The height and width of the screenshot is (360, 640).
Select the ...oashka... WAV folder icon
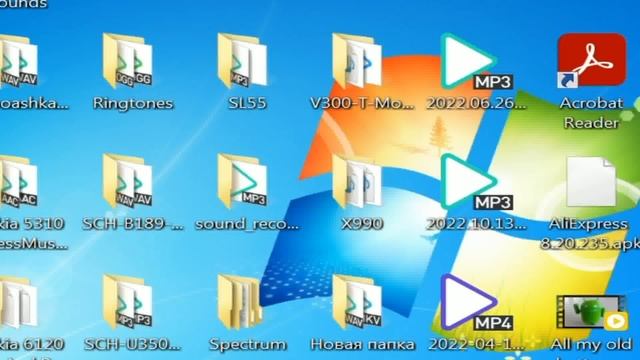coord(19,61)
